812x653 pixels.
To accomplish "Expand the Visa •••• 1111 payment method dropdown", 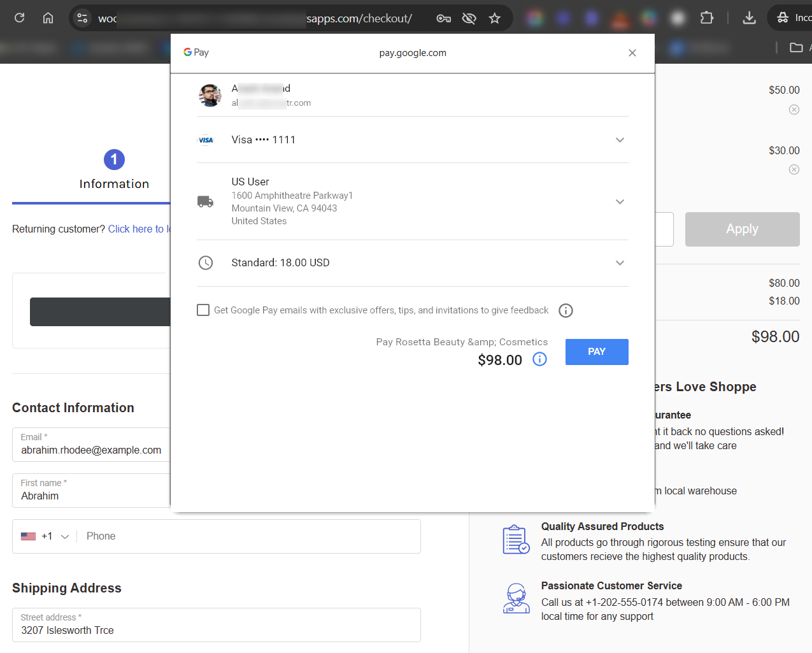I will (619, 140).
